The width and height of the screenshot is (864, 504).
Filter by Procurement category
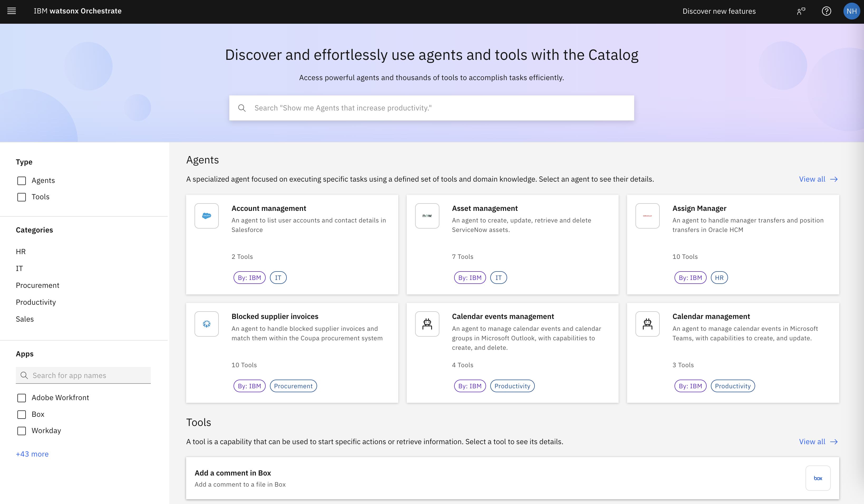(37, 285)
